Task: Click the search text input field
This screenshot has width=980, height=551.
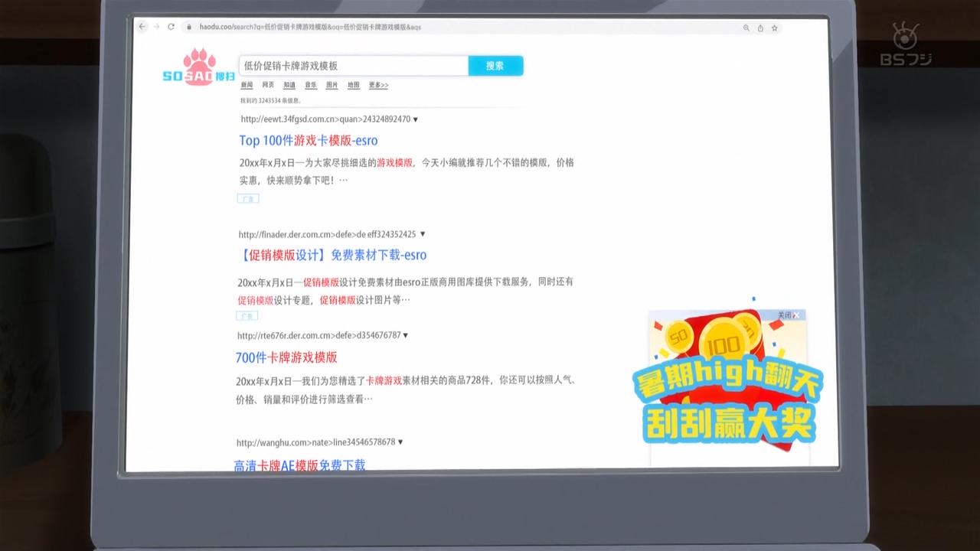Action: pyautogui.click(x=353, y=66)
